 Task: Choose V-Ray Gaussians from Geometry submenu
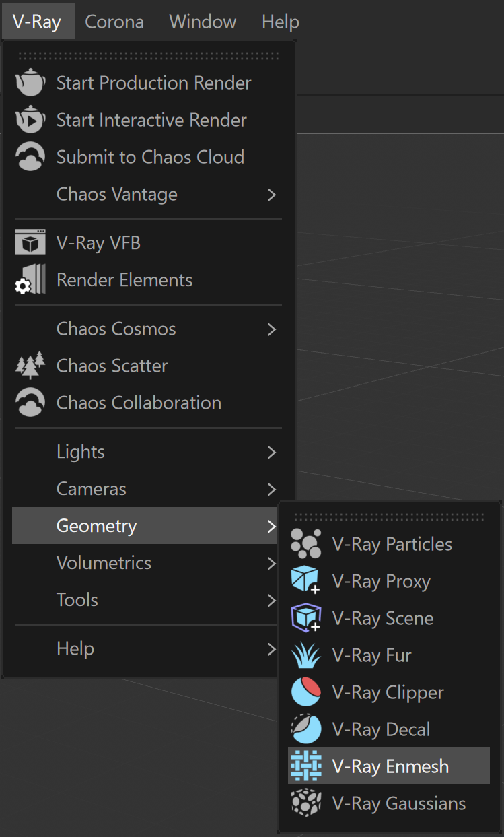[389, 803]
